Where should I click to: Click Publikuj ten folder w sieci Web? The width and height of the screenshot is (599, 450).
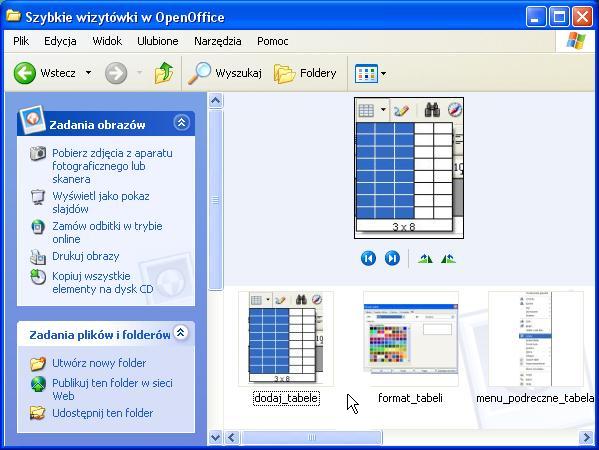(x=112, y=389)
